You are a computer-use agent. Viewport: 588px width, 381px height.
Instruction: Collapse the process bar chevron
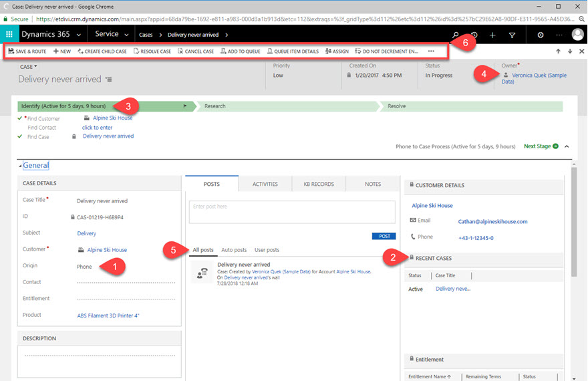click(567, 146)
